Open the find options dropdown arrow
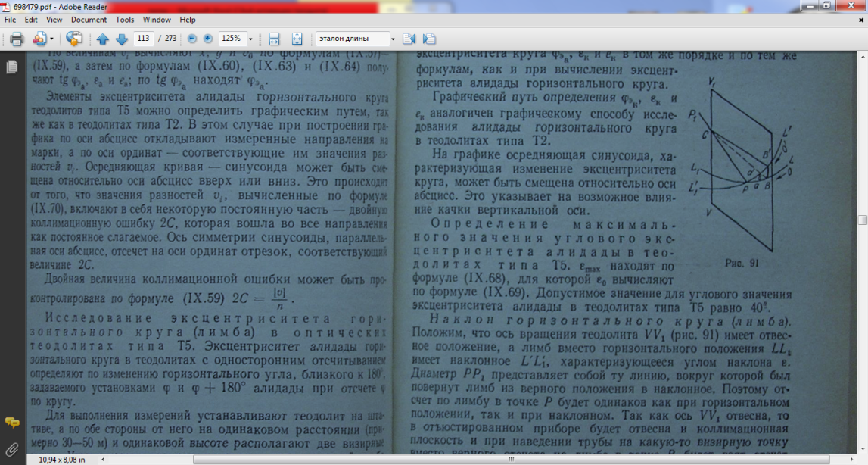This screenshot has height=465, width=868. pyautogui.click(x=393, y=39)
